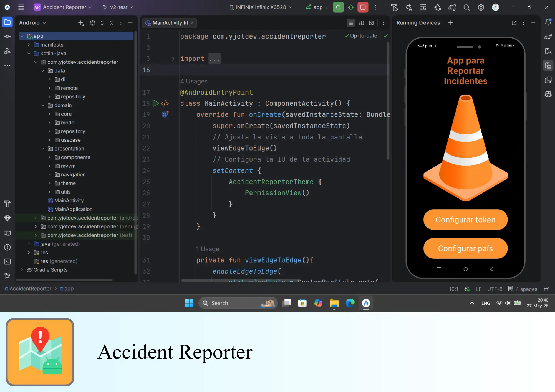Tap Configurar país button on device
The height and width of the screenshot is (392, 555).
point(465,248)
